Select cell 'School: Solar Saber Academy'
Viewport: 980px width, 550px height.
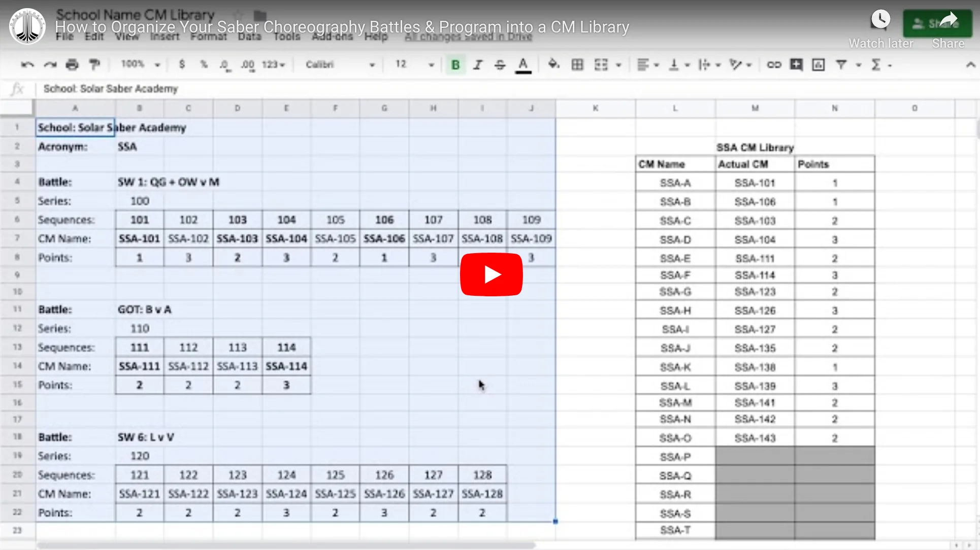coord(75,127)
